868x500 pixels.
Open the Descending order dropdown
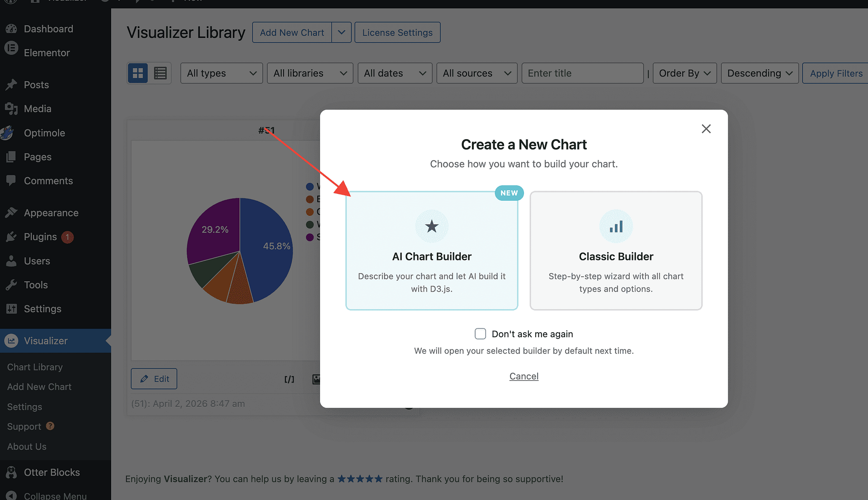(759, 73)
